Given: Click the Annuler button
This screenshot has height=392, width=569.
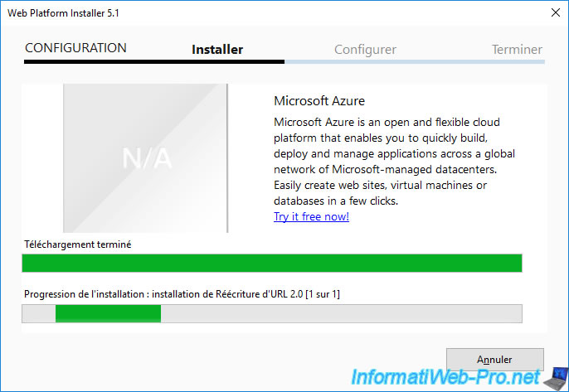Looking at the screenshot, I should click(x=494, y=359).
